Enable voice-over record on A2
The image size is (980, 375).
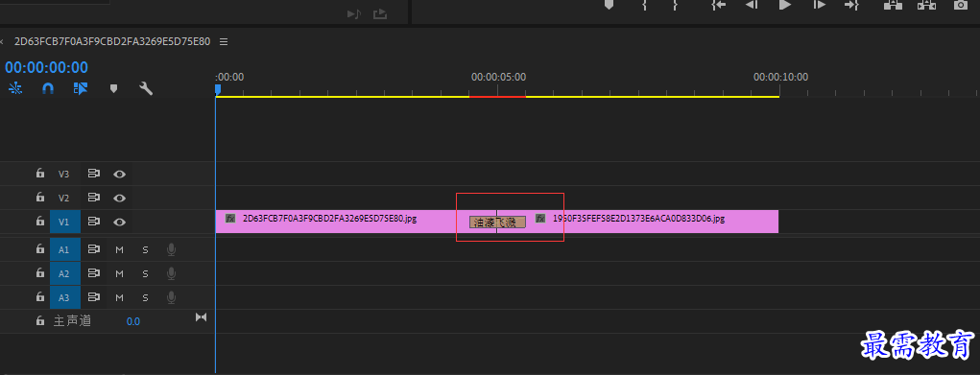(x=171, y=273)
